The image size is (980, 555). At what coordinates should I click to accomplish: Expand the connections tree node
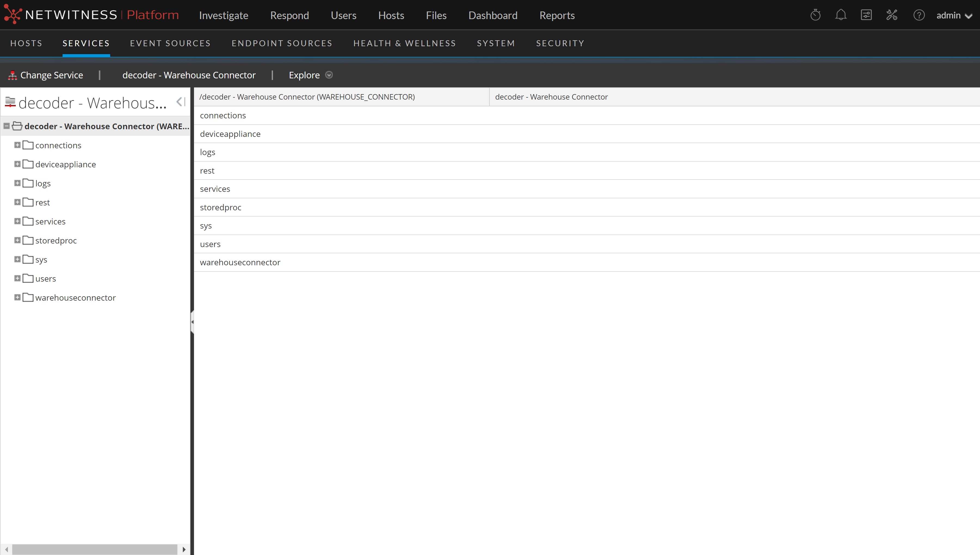pyautogui.click(x=17, y=145)
